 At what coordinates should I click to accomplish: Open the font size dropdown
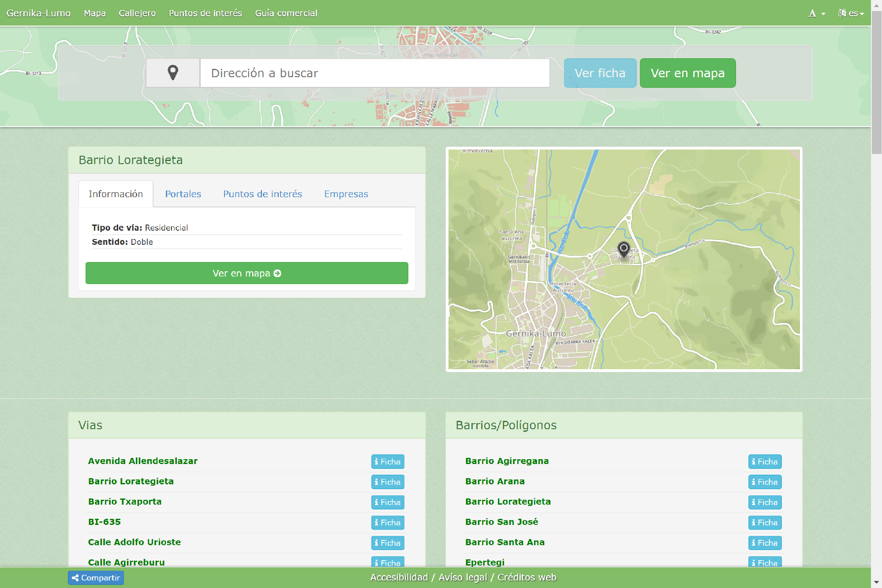click(x=816, y=13)
